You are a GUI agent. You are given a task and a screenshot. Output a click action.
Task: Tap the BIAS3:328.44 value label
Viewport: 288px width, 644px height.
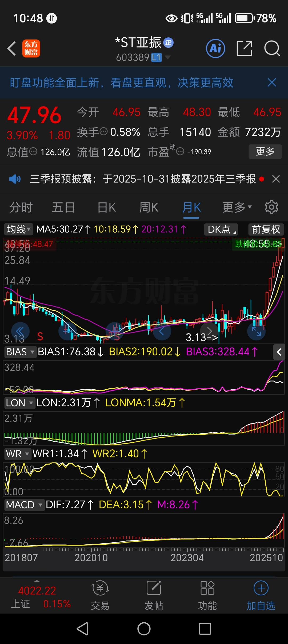[222, 352]
